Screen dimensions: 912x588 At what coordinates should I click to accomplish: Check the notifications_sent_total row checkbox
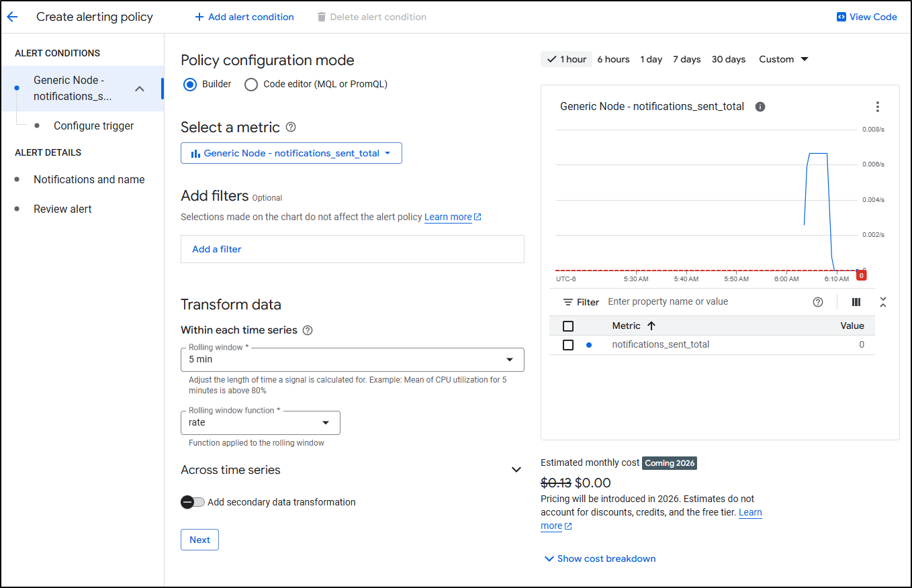(568, 345)
